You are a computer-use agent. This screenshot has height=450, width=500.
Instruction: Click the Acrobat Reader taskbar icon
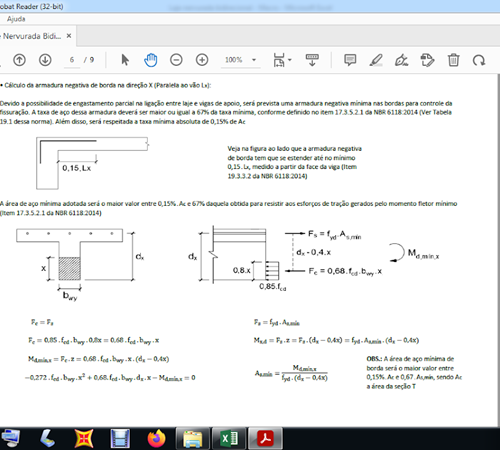coord(265,438)
